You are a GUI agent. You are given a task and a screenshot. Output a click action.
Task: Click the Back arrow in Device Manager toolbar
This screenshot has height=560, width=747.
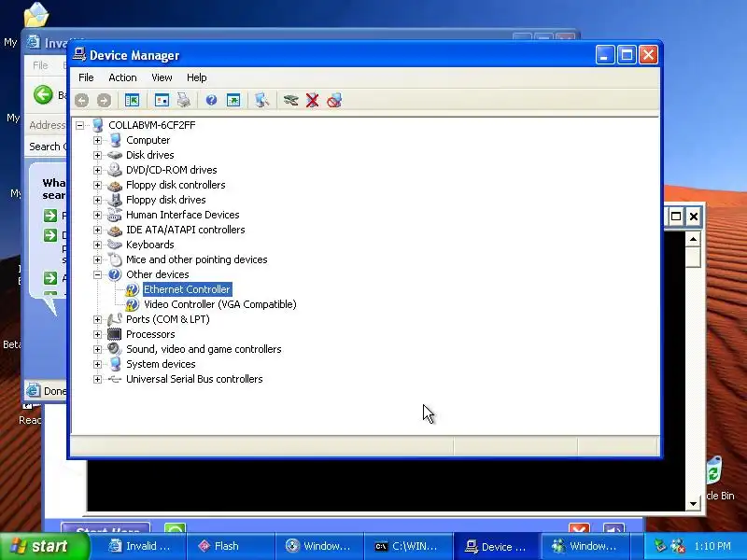point(81,100)
